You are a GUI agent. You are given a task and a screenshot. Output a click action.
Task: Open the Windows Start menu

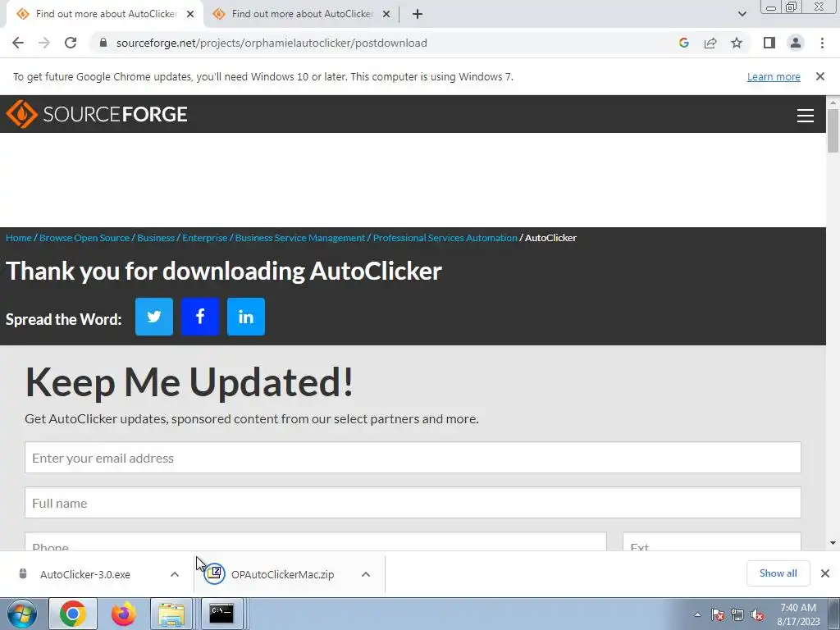(22, 614)
